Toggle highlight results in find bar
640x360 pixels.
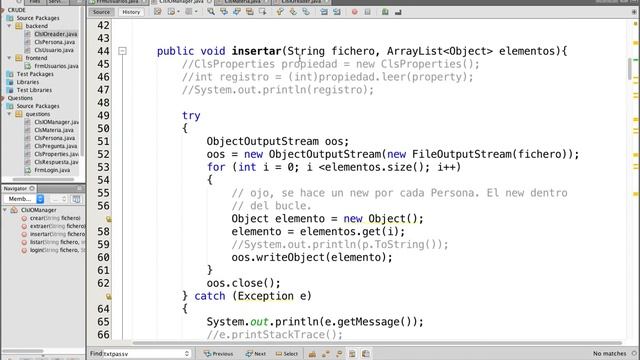coord(352,353)
